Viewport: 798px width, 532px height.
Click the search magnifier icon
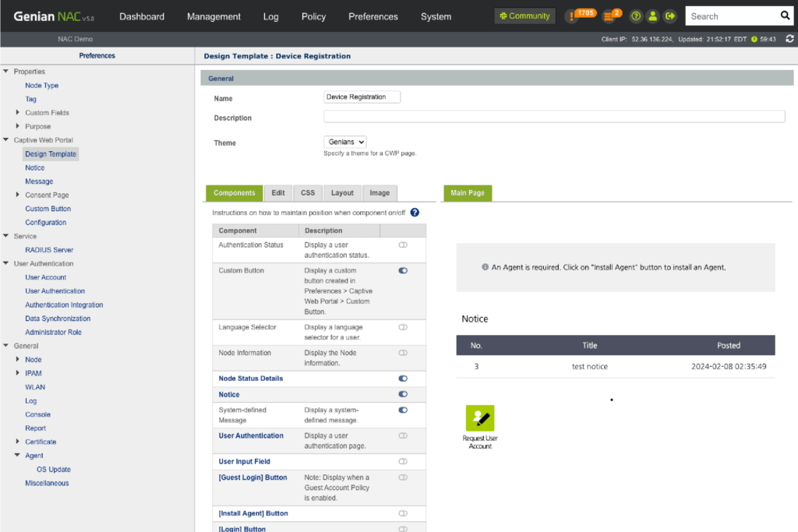pos(785,16)
